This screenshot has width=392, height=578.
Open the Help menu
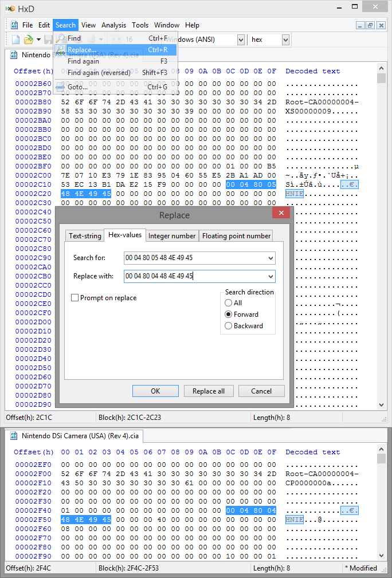(192, 25)
